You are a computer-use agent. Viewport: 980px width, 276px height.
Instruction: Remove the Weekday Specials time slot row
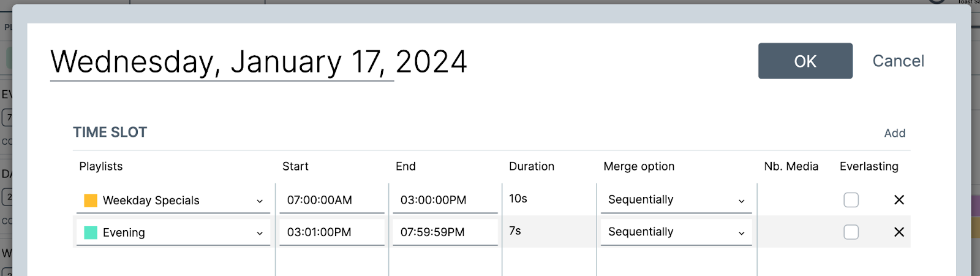[899, 200]
